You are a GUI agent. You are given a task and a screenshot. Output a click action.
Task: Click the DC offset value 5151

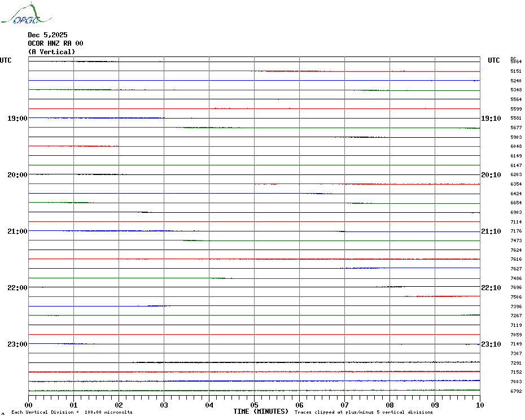point(516,72)
